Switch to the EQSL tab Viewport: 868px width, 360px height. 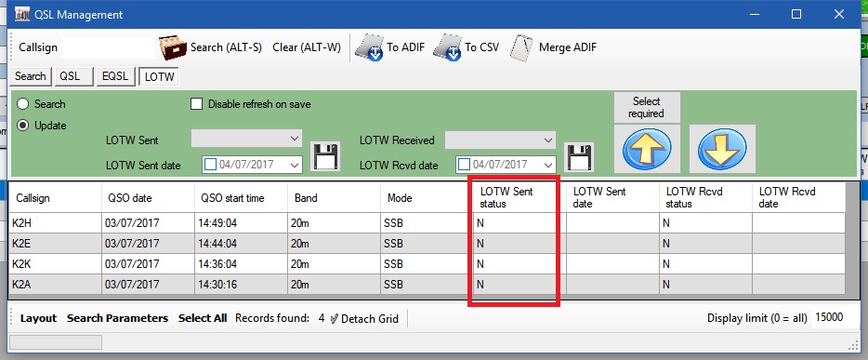(115, 76)
